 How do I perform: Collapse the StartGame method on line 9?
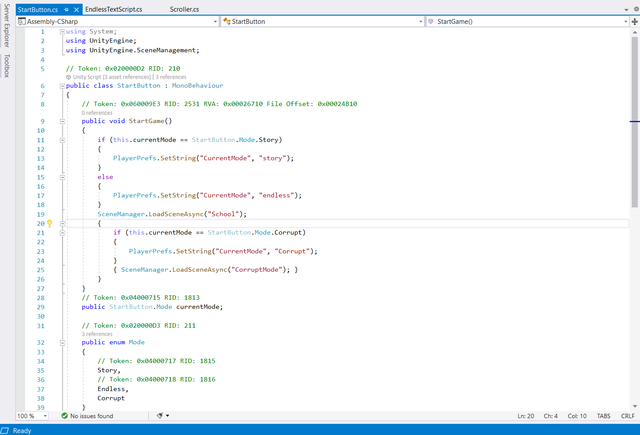[x=62, y=121]
